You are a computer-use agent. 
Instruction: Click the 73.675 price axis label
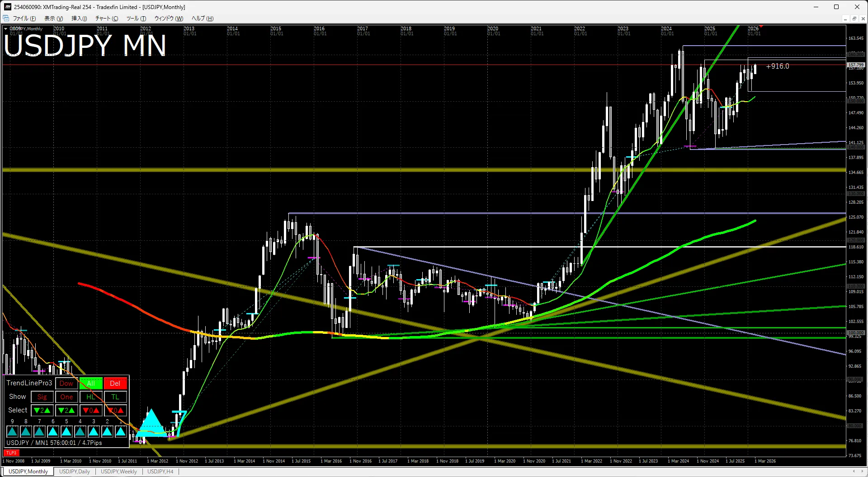tap(855, 456)
